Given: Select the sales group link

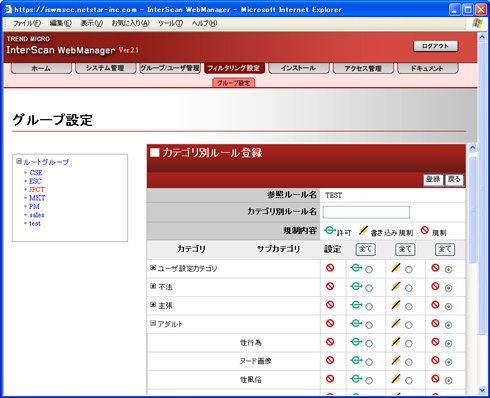Looking at the screenshot, I should click(x=37, y=215).
